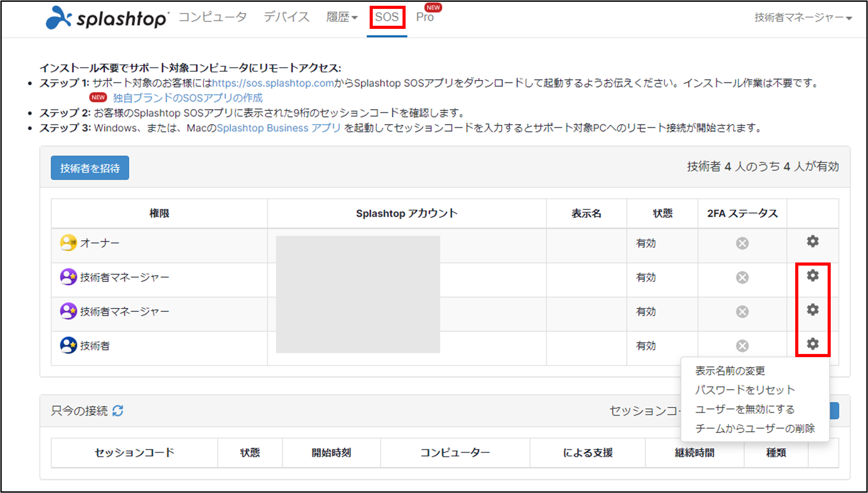Choose チームからユーザーの削除 menu entry
Viewport: 868px width, 493px height.
tap(754, 429)
